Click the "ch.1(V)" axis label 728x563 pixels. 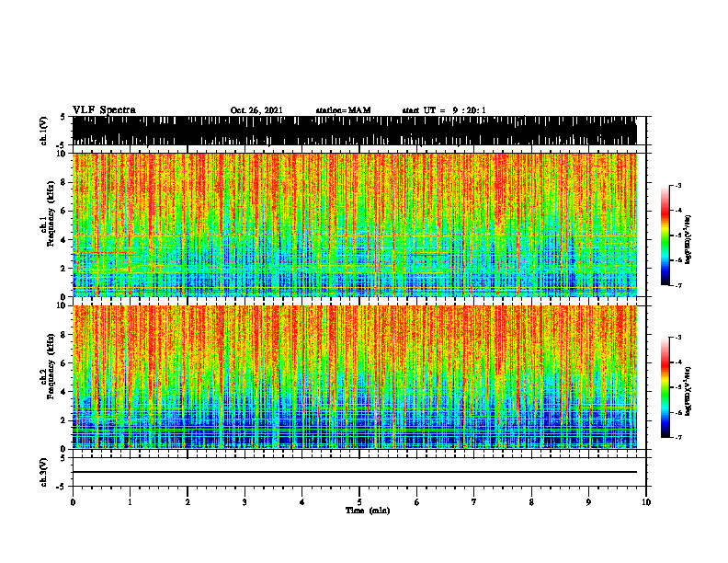(x=44, y=131)
